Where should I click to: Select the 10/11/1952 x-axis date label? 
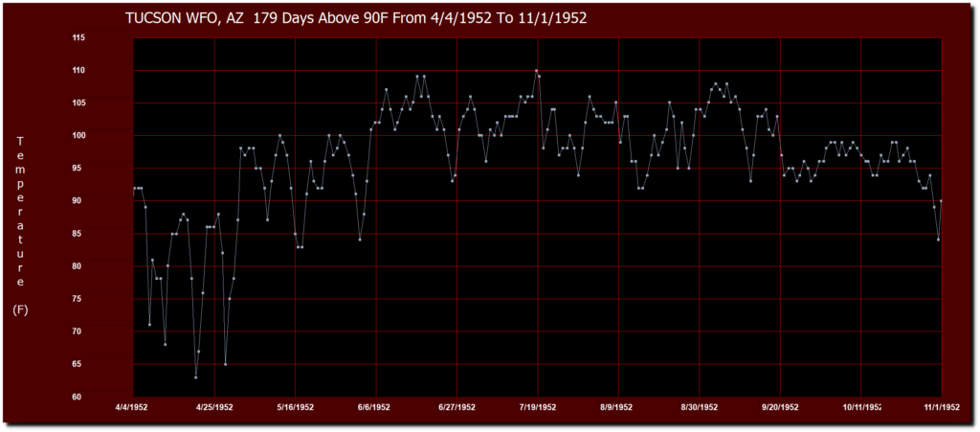861,407
